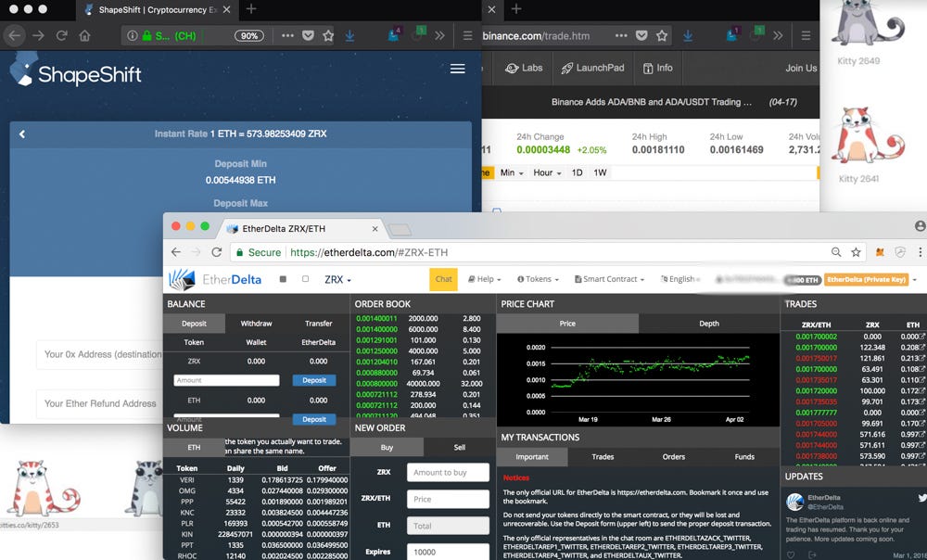This screenshot has height=560, width=927.
Task: Open the EtherDelta Chat button
Action: click(443, 279)
